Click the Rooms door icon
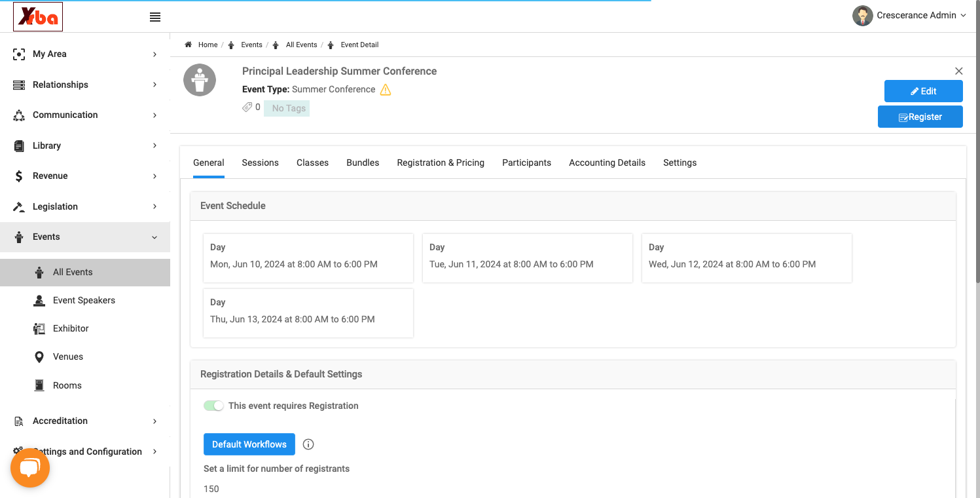 pyautogui.click(x=39, y=385)
